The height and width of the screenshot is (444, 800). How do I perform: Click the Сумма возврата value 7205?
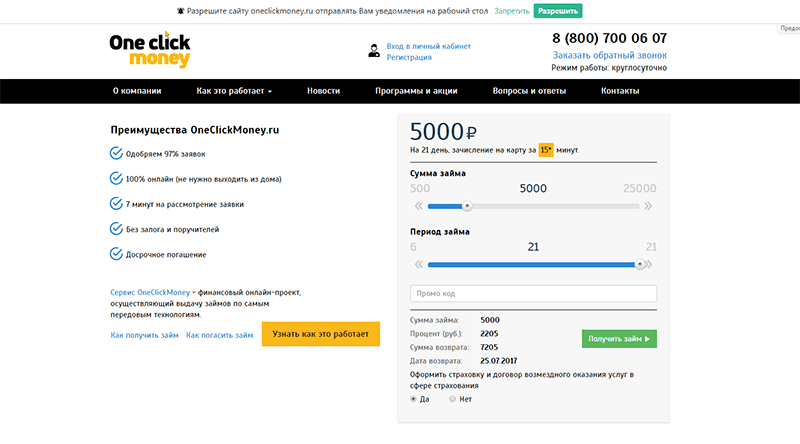[489, 347]
